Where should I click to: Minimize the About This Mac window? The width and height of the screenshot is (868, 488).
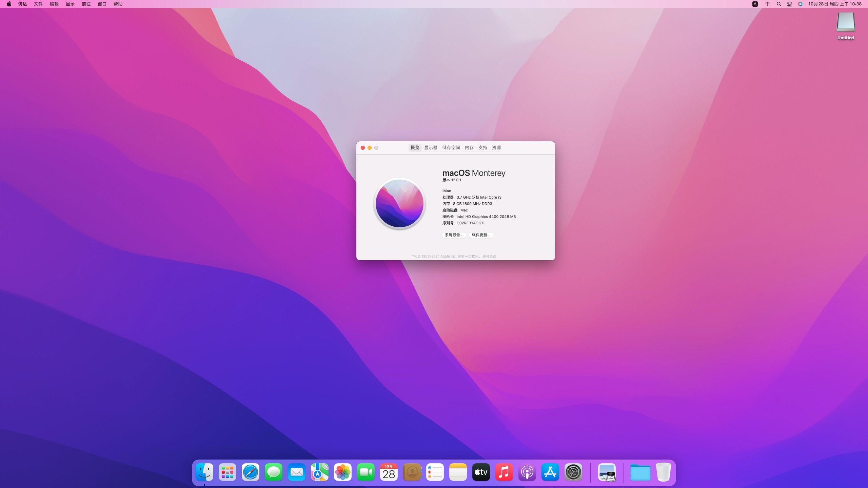(370, 148)
